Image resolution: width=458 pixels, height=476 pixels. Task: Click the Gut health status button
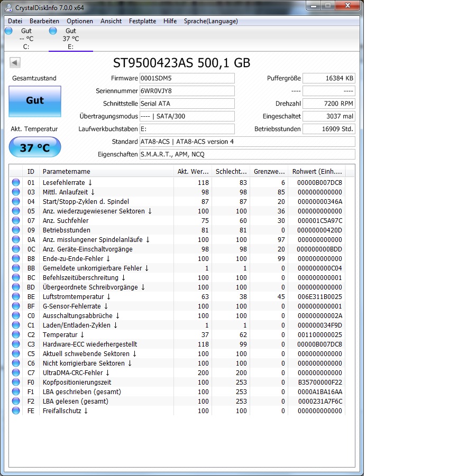[x=35, y=101]
